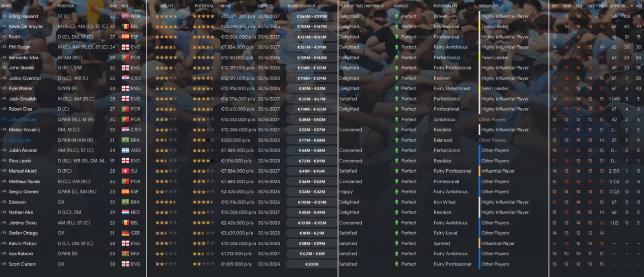Sort by the PERSONALITY column header

tap(445, 6)
